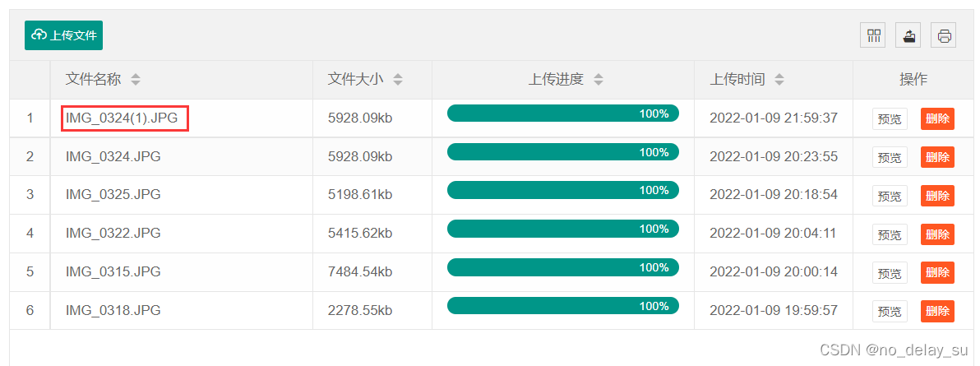Screen dimensions: 980x366
Task: Sort by 文件大小 column arrows
Action: coord(398,80)
